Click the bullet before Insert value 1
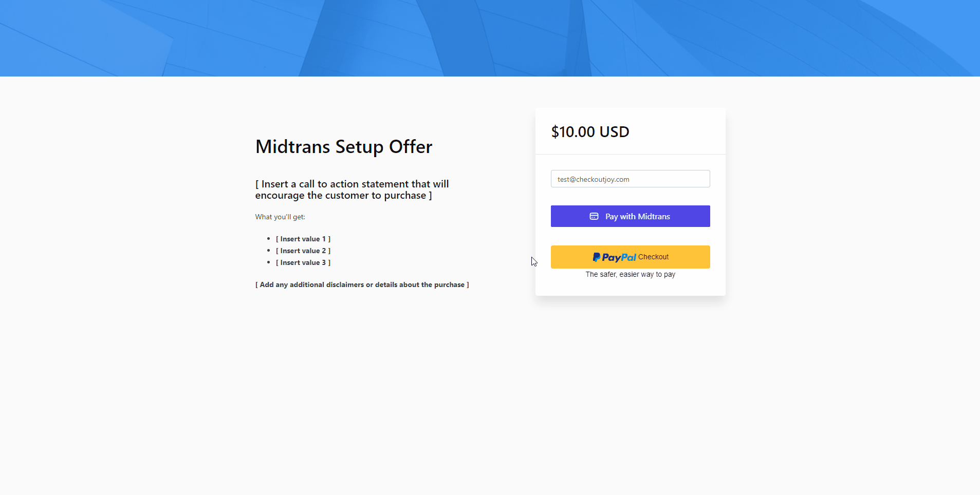The image size is (980, 495). pos(268,239)
